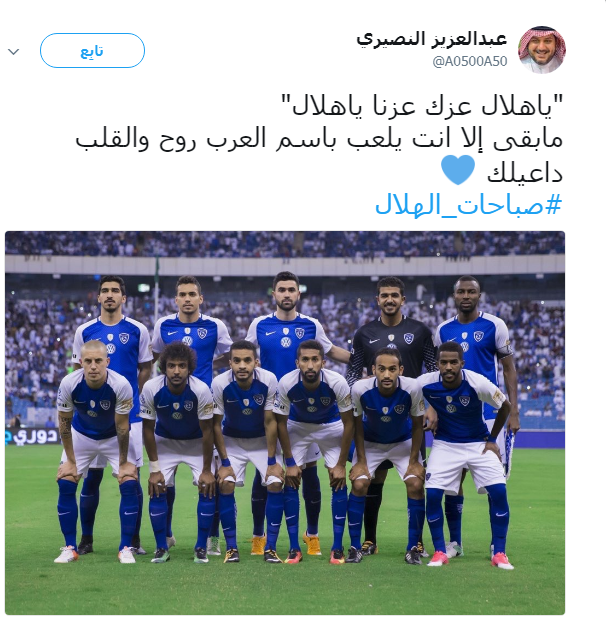This screenshot has height=621, width=606.
Task: Click the green flag in the stands
Action: coord(157,267)
